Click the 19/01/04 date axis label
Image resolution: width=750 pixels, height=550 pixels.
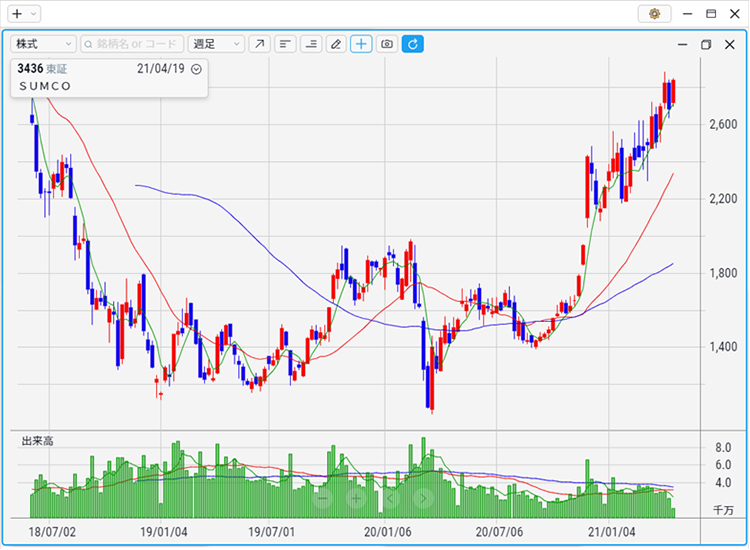[164, 532]
